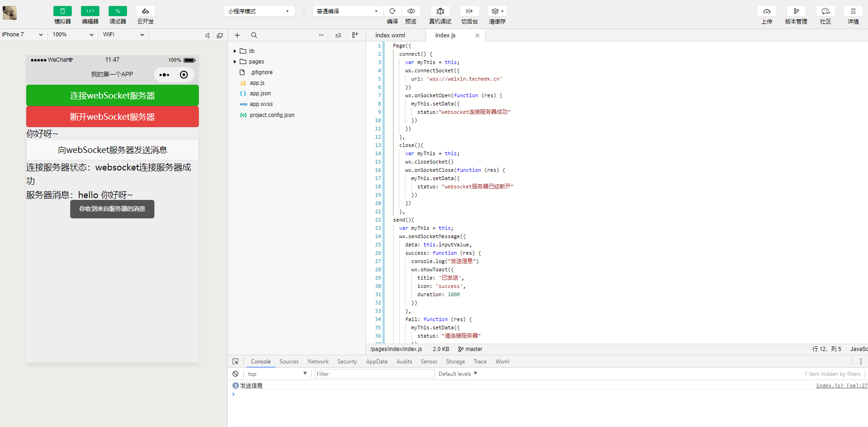Search files with magnifier icon
The image size is (868, 427).
point(254,35)
